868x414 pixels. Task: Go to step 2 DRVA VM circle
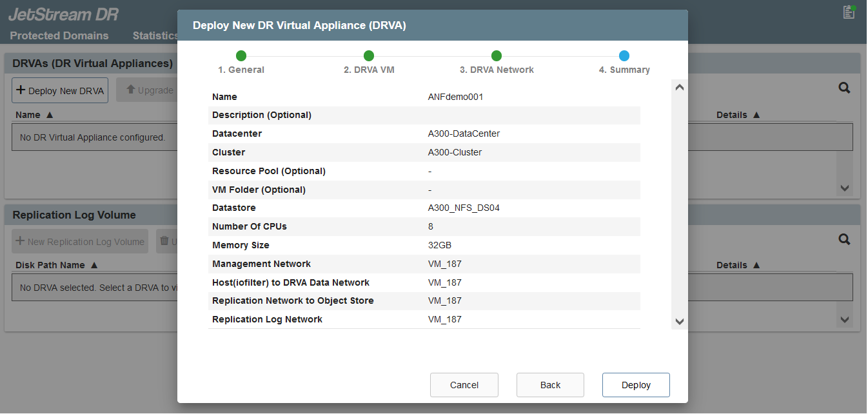[x=369, y=56]
